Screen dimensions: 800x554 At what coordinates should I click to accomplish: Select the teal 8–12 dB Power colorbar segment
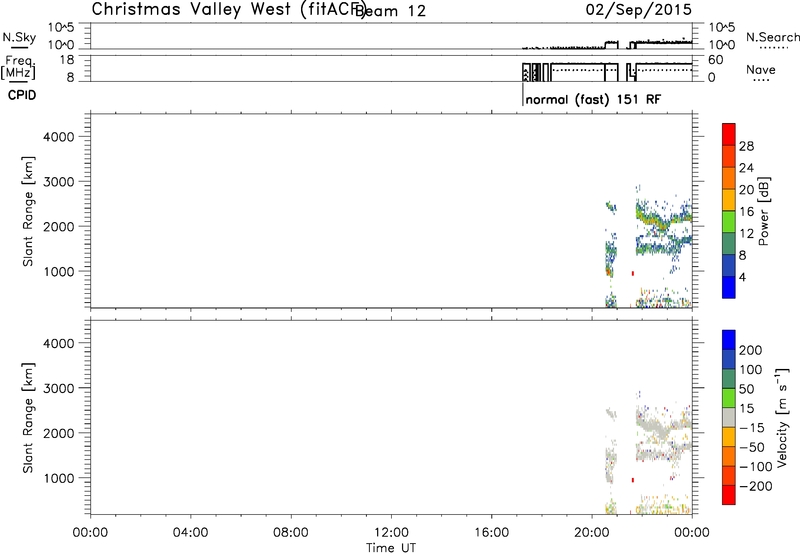point(729,243)
